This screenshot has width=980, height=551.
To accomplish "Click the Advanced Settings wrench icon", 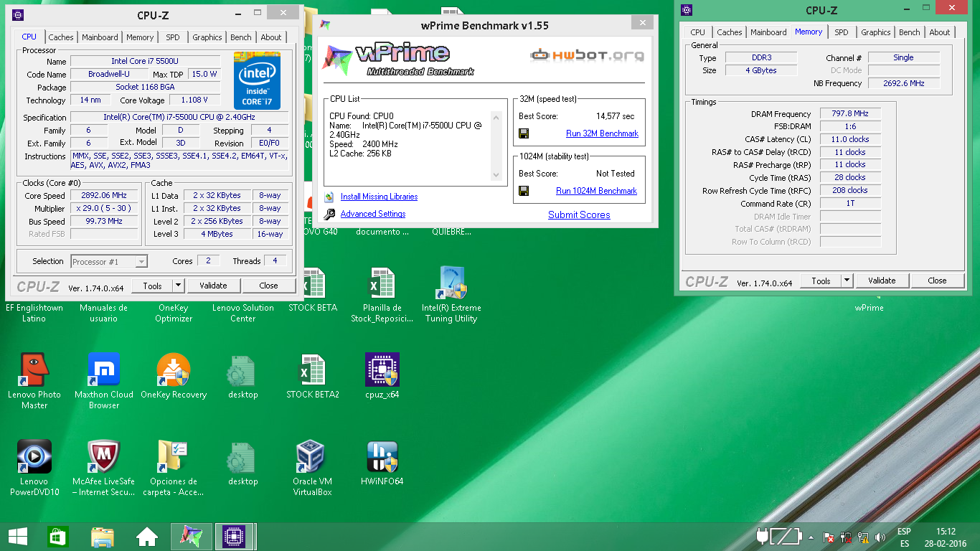I will pyautogui.click(x=329, y=214).
